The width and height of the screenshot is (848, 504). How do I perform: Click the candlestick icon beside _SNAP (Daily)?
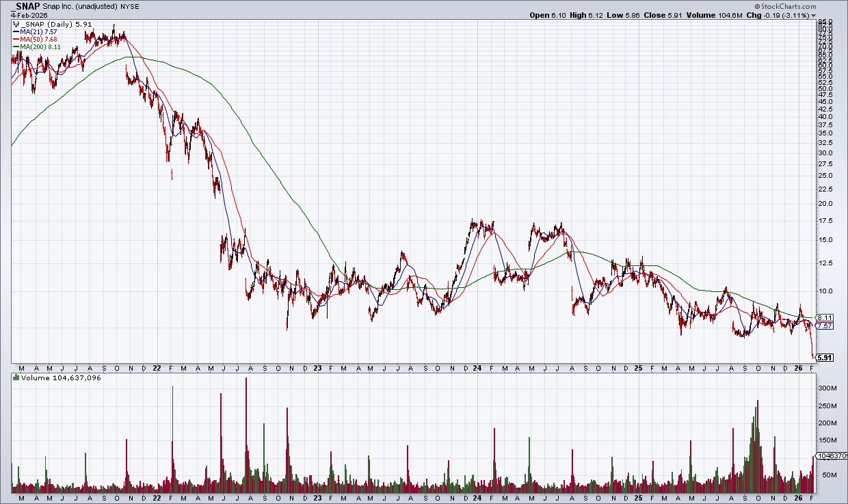15,25
